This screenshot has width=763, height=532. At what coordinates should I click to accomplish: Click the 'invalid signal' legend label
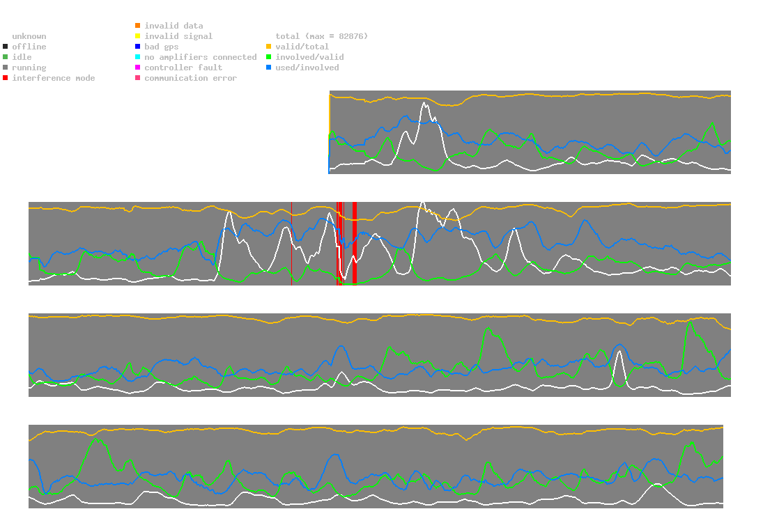(x=178, y=36)
